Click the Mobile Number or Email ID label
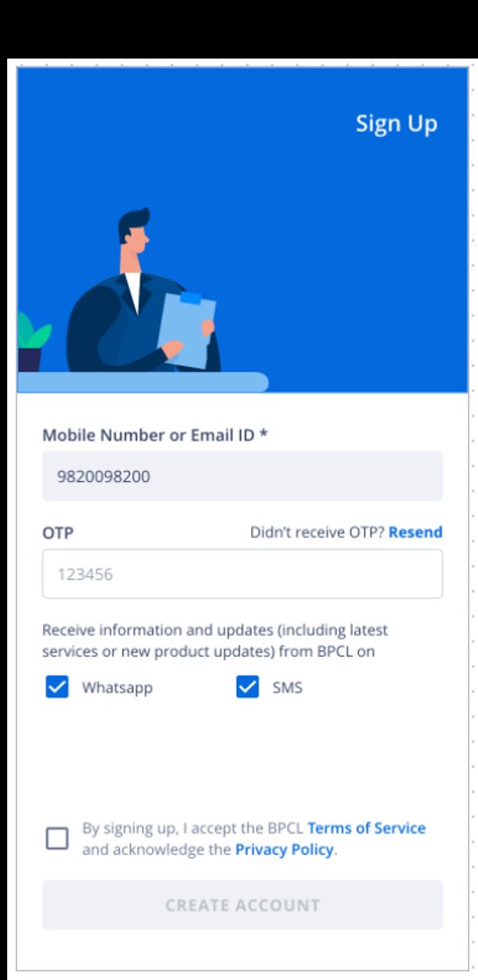478x980 pixels. [x=155, y=435]
